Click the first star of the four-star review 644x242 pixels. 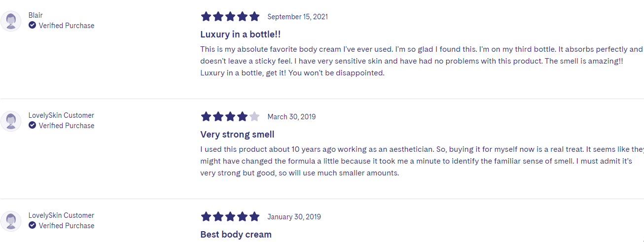206,117
